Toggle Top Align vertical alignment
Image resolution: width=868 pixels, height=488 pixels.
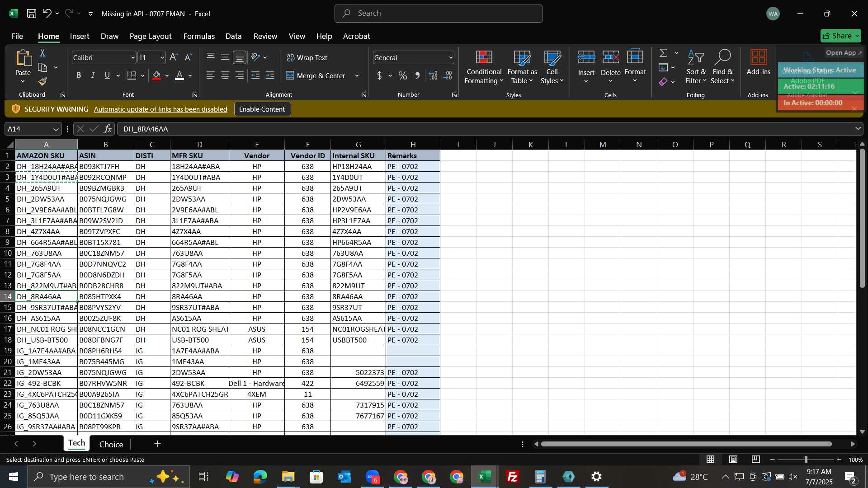coord(211,57)
